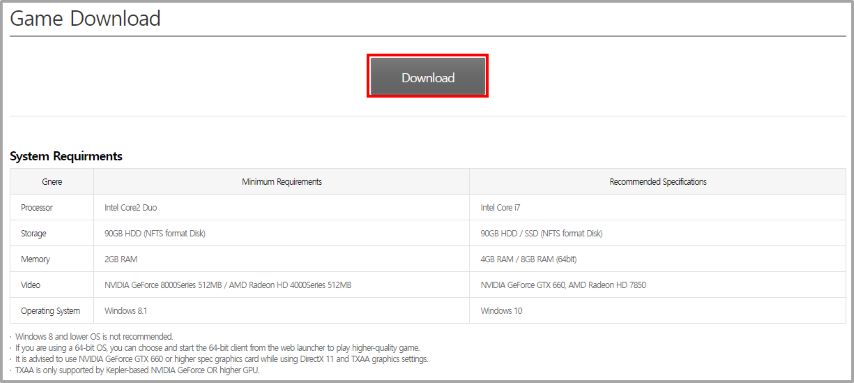Select the Kepler-based GPU TXAA note

[x=137, y=370]
